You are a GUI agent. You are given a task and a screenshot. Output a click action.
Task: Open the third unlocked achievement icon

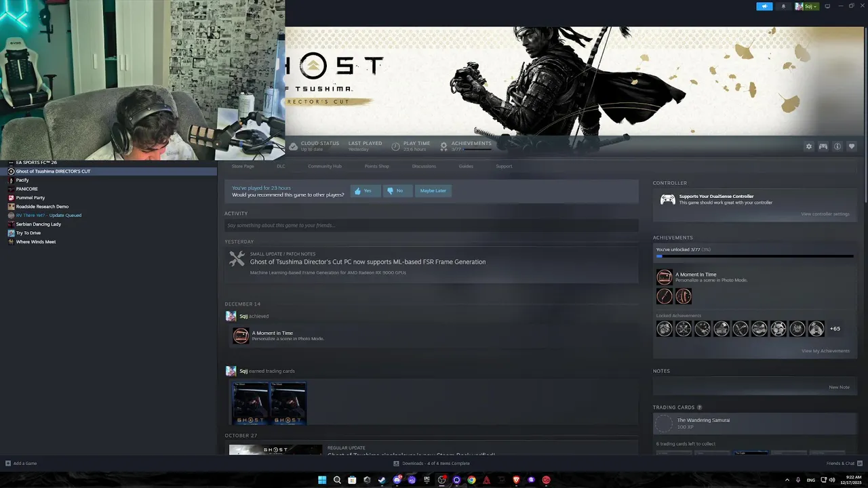684,296
